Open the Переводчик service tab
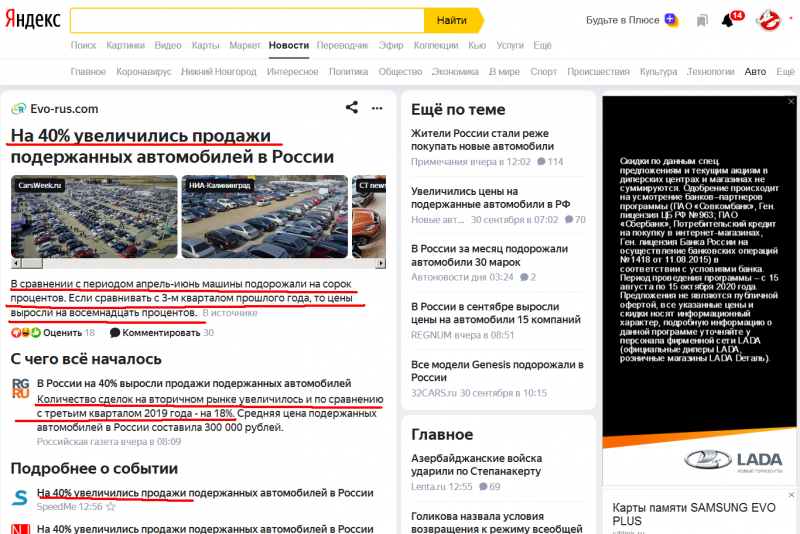The height and width of the screenshot is (534, 800). (342, 45)
